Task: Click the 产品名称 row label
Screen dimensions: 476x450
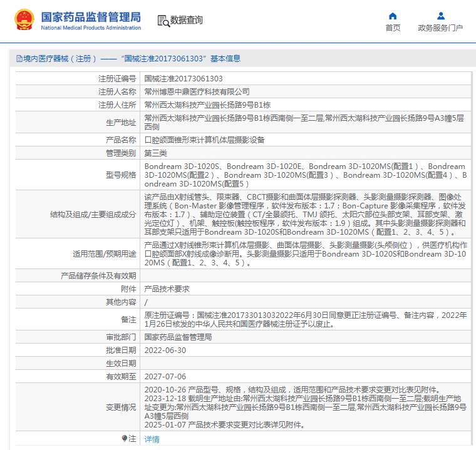Action: [121, 140]
